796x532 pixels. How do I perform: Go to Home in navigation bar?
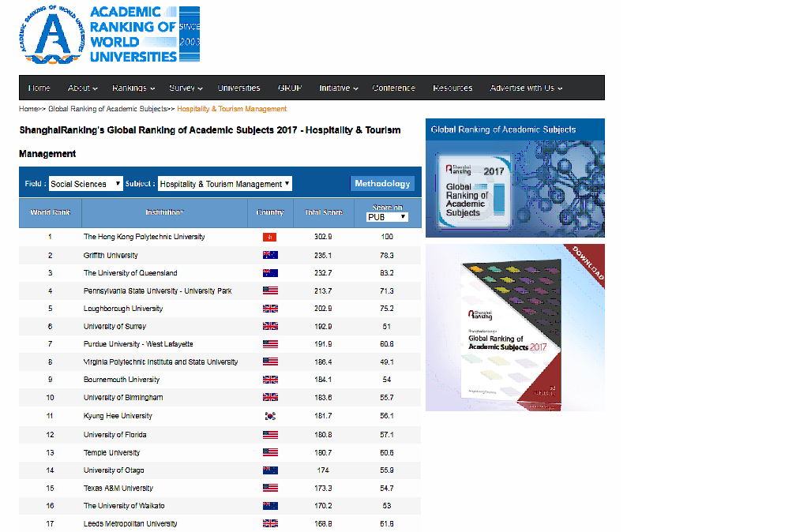point(39,88)
